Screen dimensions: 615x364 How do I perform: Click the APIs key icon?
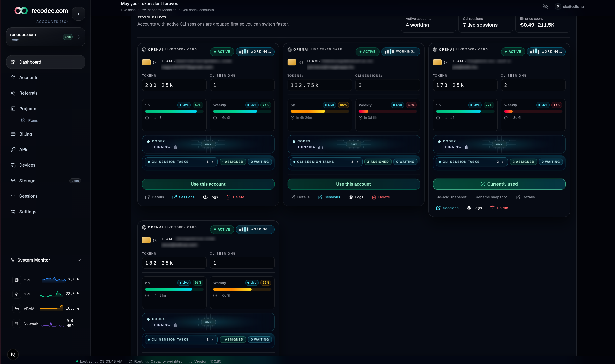pos(13,149)
